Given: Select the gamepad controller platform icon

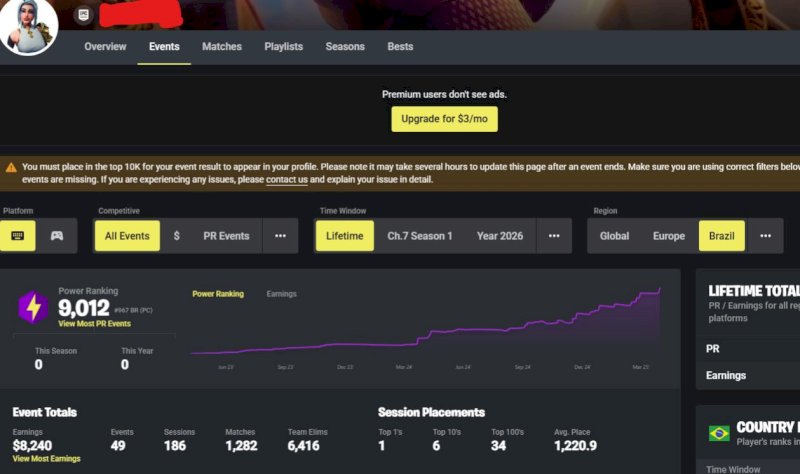Looking at the screenshot, I should [x=57, y=236].
